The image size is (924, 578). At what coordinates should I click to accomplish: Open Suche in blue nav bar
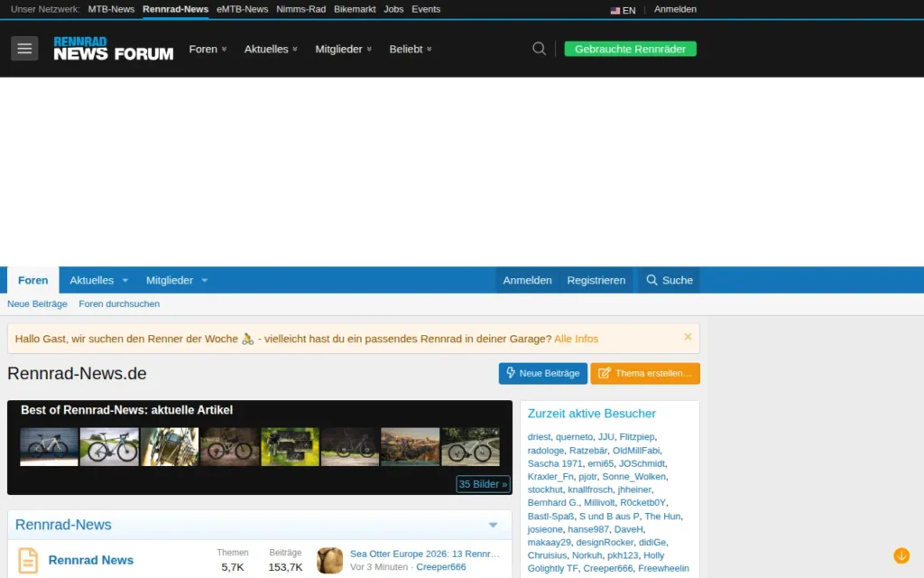(670, 280)
